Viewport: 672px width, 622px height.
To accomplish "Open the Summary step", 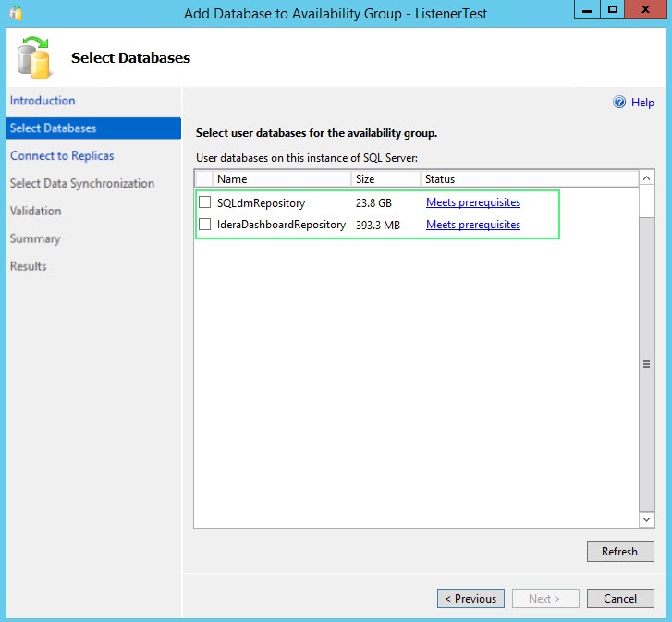I will 35,238.
